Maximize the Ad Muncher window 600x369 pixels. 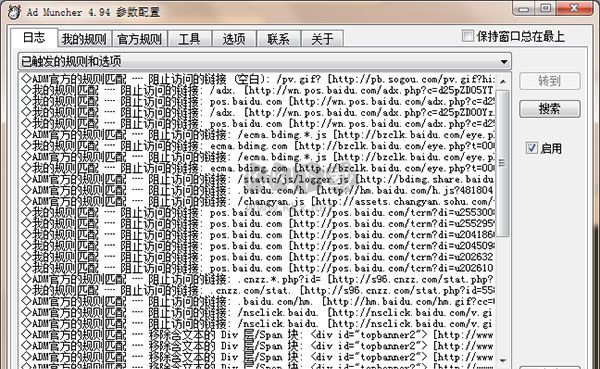(546, 8)
